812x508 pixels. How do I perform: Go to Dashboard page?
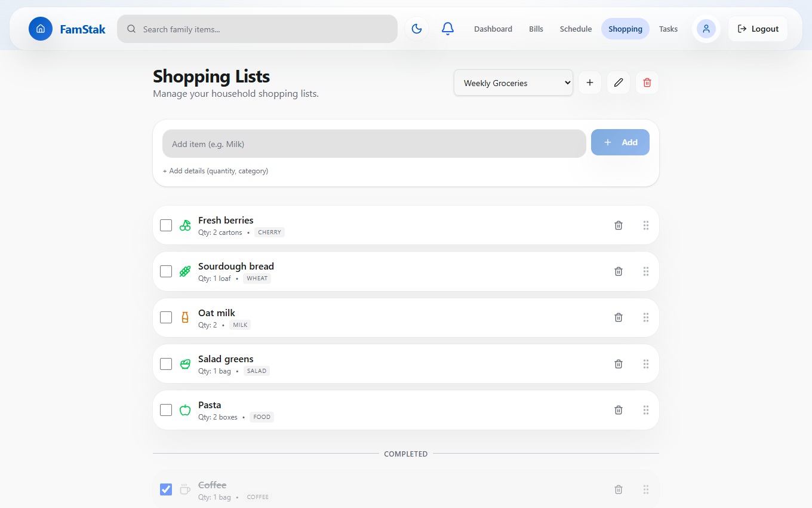tap(493, 29)
